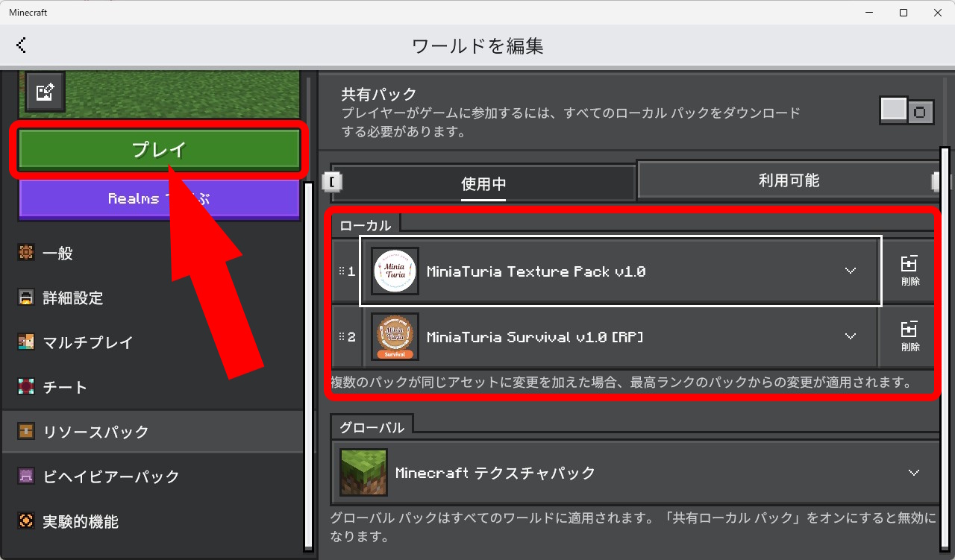Click the export world icon button
This screenshot has height=560, width=955.
(45, 92)
